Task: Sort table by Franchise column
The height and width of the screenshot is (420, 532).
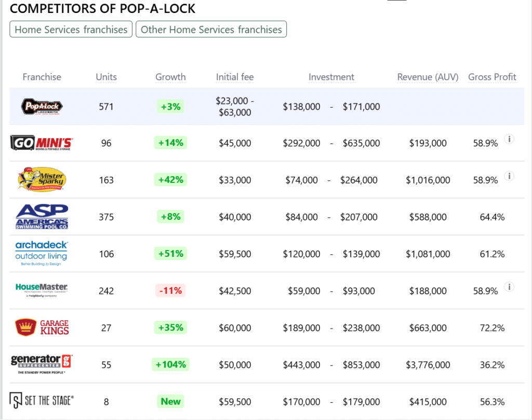Action: coord(42,77)
